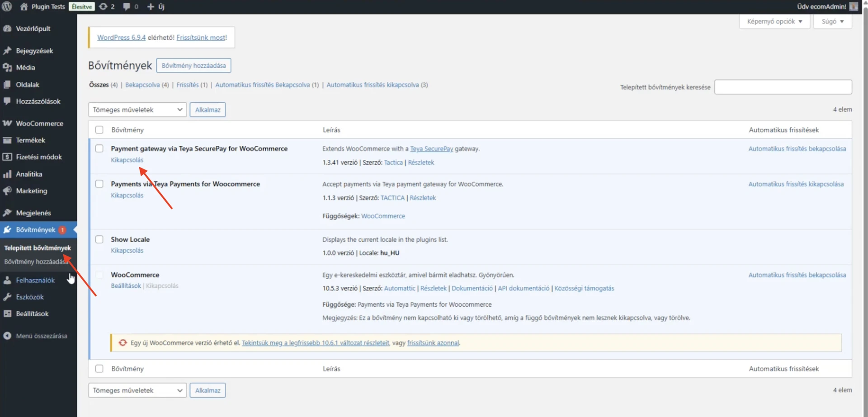Viewport: 868px width, 417px height.
Task: Open the top Tömeges műveletek dropdown
Action: coord(137,110)
